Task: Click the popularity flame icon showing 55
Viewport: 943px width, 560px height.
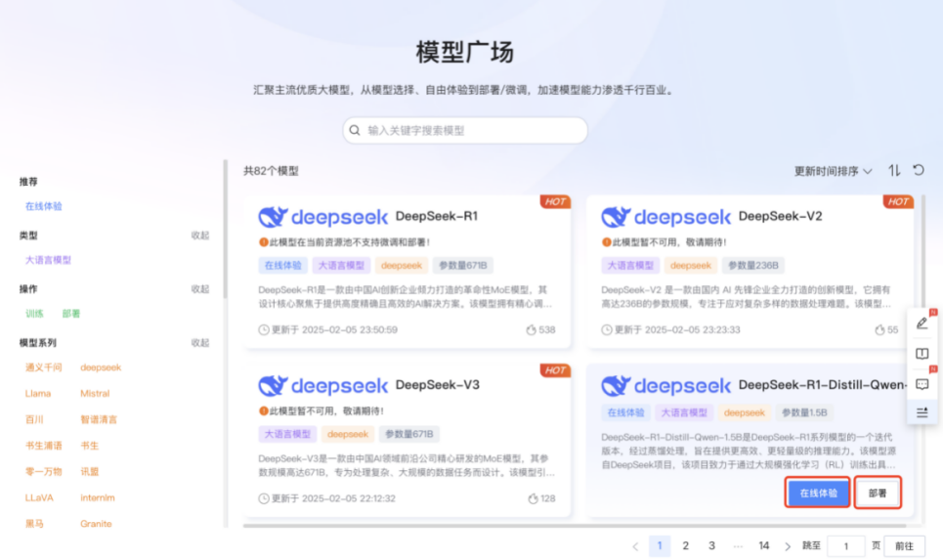Action: 879,329
